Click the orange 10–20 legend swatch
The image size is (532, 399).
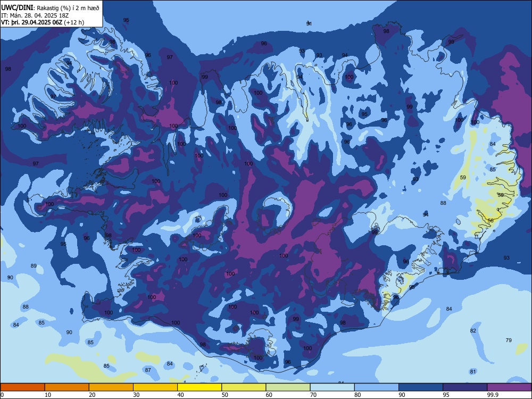click(67, 387)
